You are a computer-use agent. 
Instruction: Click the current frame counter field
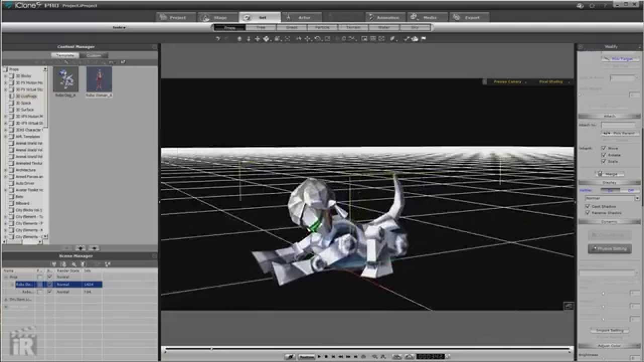pyautogui.click(x=430, y=356)
